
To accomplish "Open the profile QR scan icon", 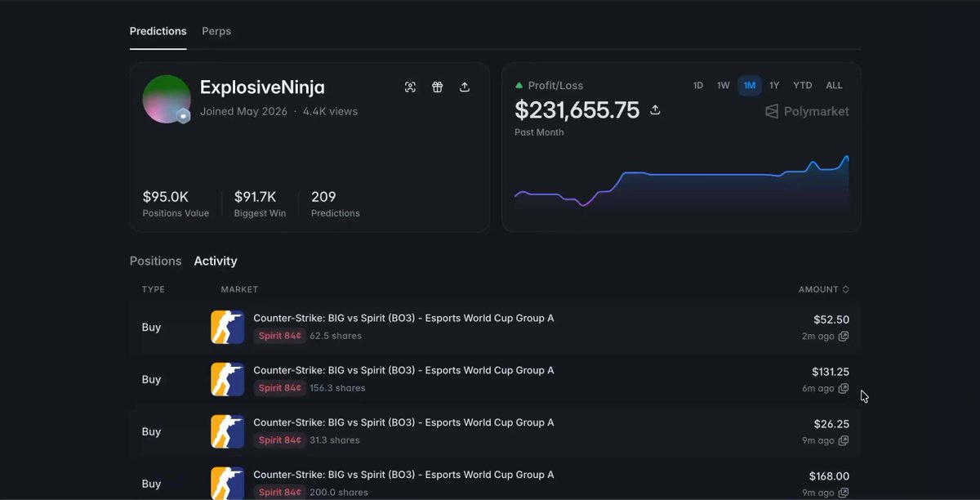I will (x=410, y=87).
